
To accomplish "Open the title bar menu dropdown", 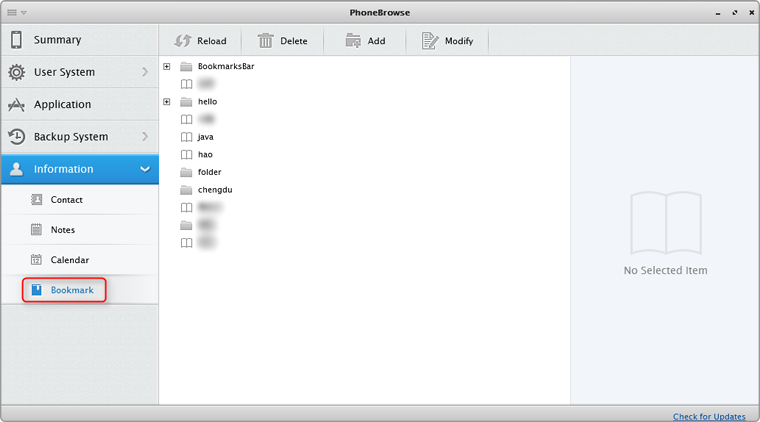I will click(16, 12).
